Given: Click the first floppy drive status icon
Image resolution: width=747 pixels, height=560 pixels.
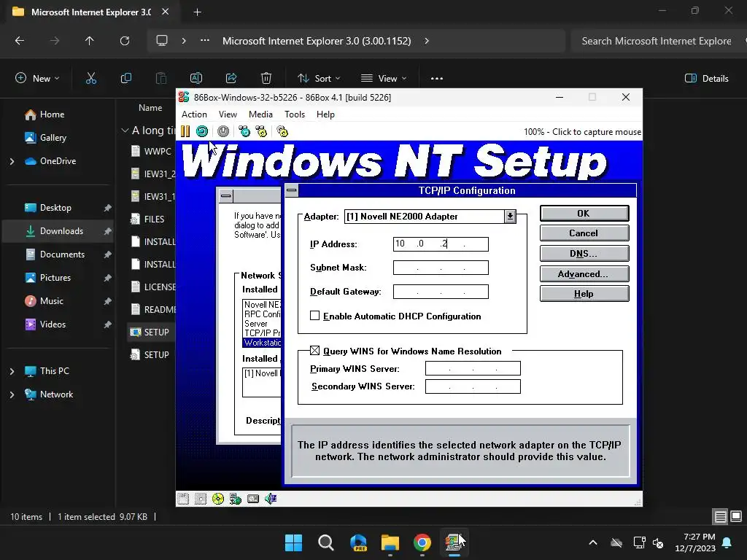Looking at the screenshot, I should [183, 499].
